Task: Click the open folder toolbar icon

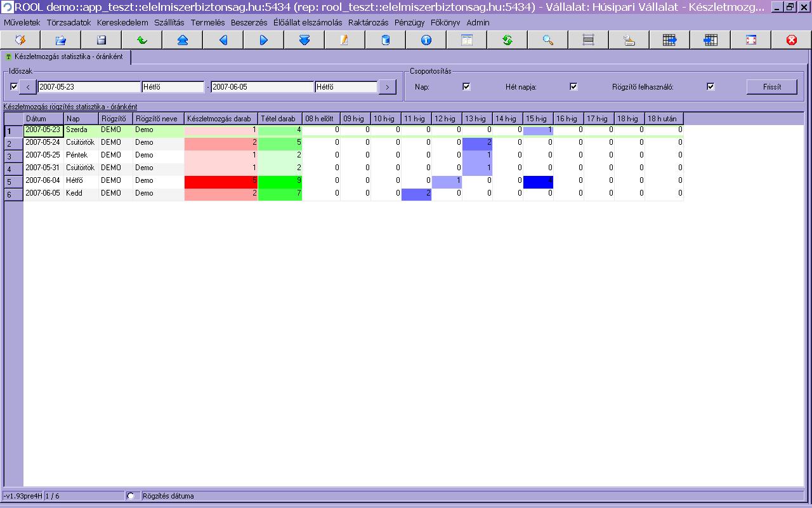Action: point(60,40)
